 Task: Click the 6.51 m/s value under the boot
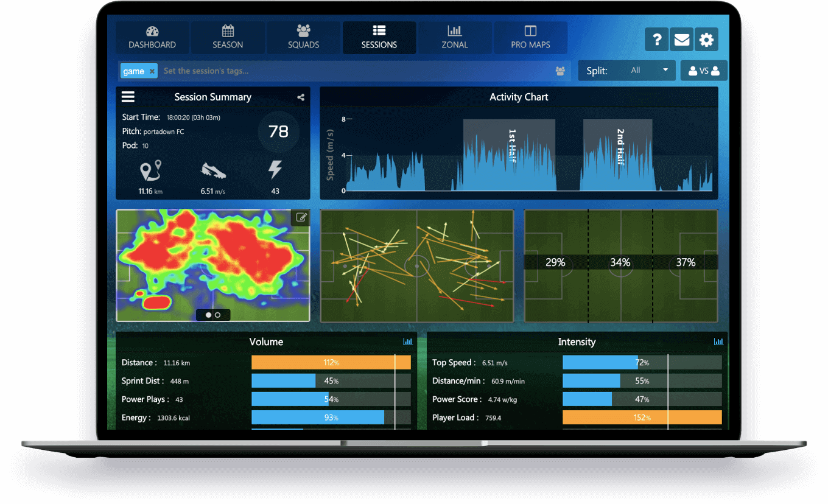click(213, 191)
